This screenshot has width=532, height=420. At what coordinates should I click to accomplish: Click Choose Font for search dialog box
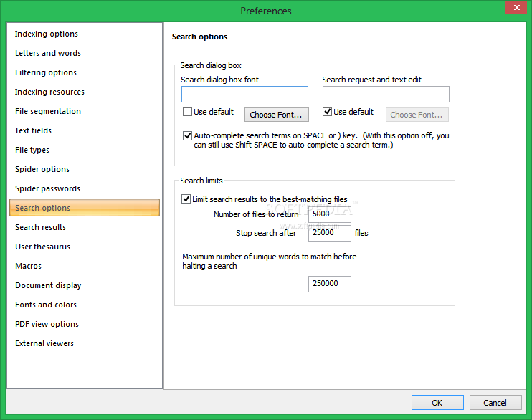277,115
